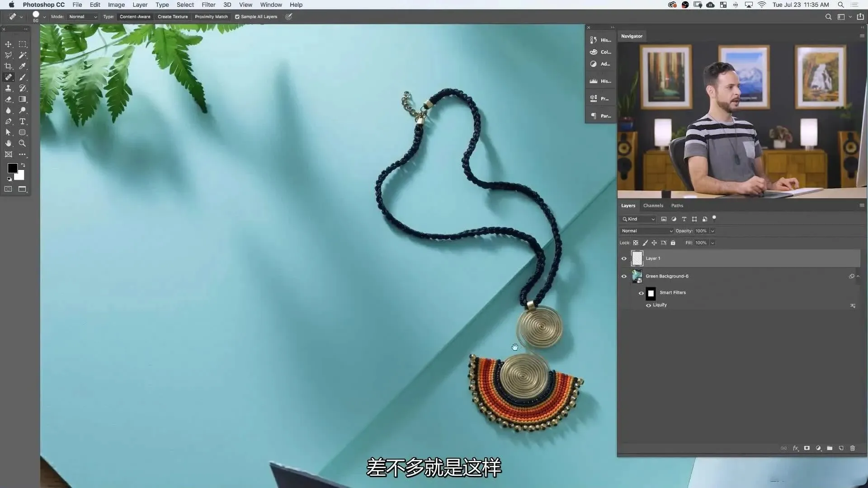
Task: Select the Move tool
Action: tap(8, 44)
